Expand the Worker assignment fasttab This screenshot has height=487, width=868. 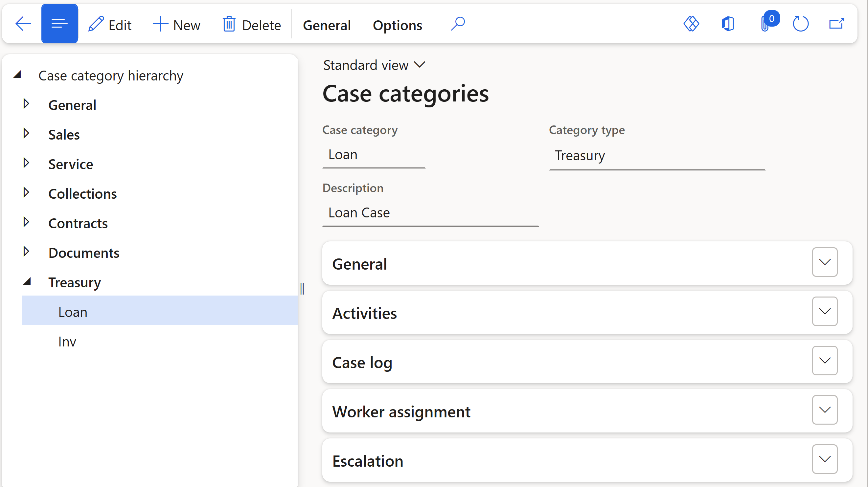point(825,410)
